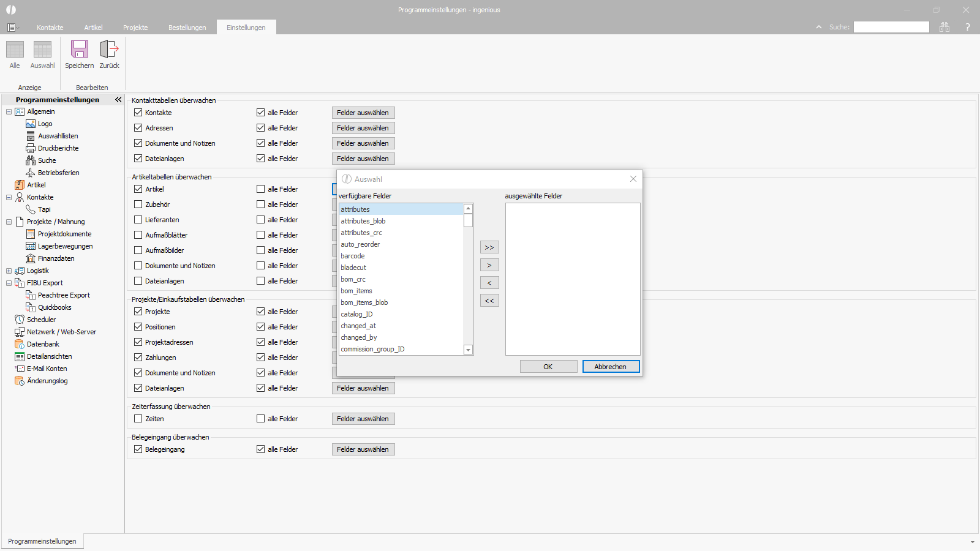The height and width of the screenshot is (551, 980).
Task: Open Quickbooks settings item
Action: click(55, 307)
